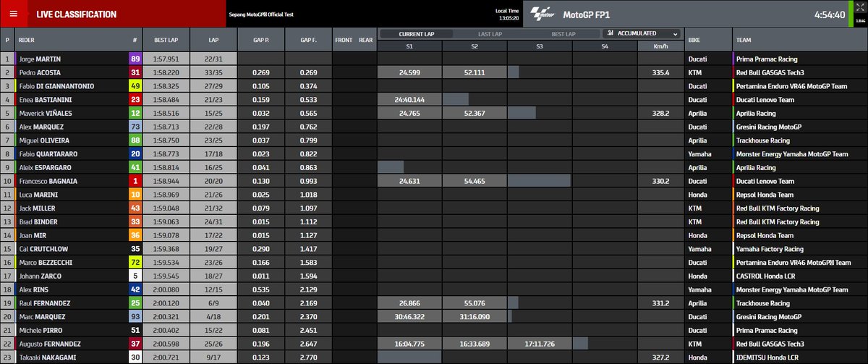Click the GAP F. column header

309,40
